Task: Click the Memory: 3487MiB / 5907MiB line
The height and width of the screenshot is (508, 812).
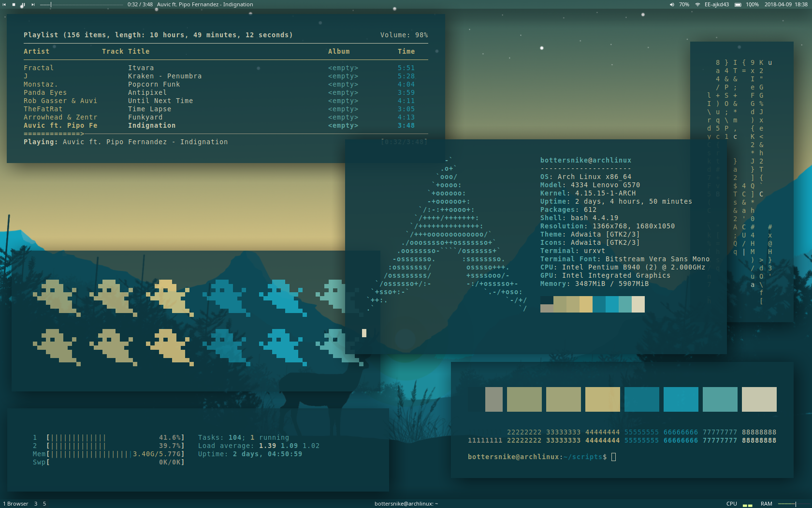Action: pos(594,284)
